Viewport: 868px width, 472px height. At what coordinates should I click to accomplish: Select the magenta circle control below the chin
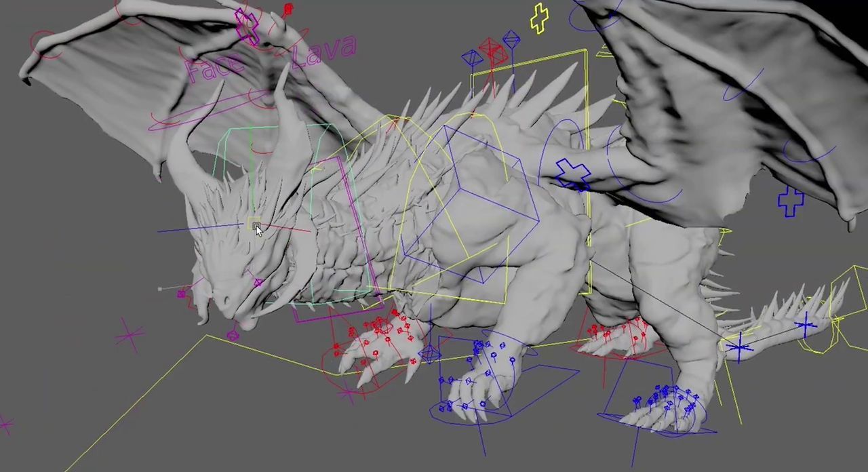233,335
